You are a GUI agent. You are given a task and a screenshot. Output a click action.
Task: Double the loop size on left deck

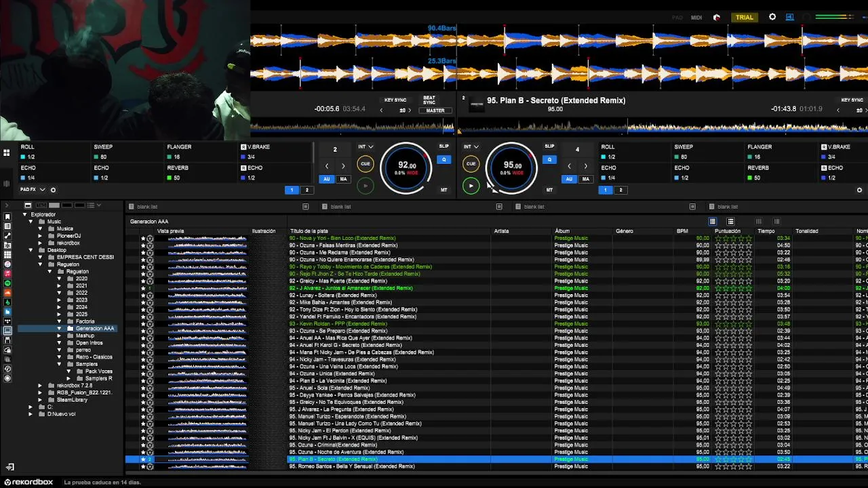coord(343,166)
